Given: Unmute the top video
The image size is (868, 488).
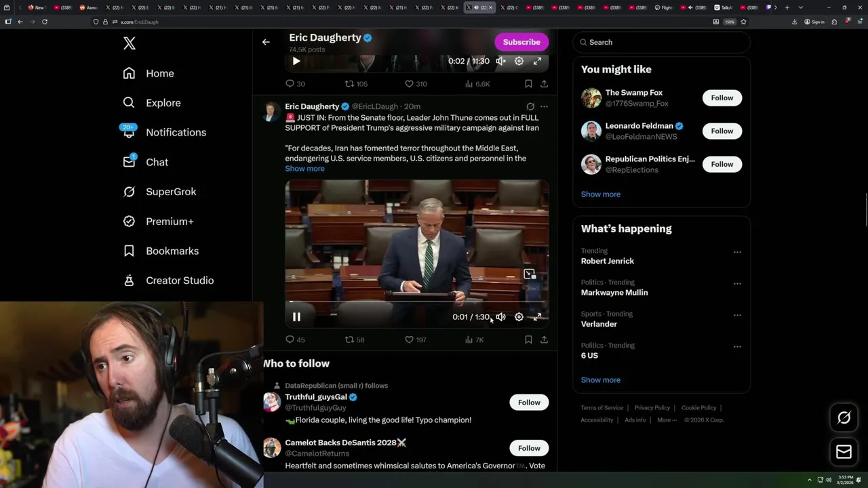Looking at the screenshot, I should [500, 61].
